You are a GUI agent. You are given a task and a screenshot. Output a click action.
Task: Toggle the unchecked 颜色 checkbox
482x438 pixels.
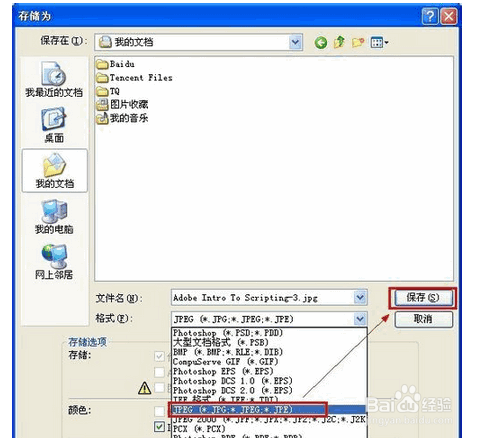click(x=159, y=411)
